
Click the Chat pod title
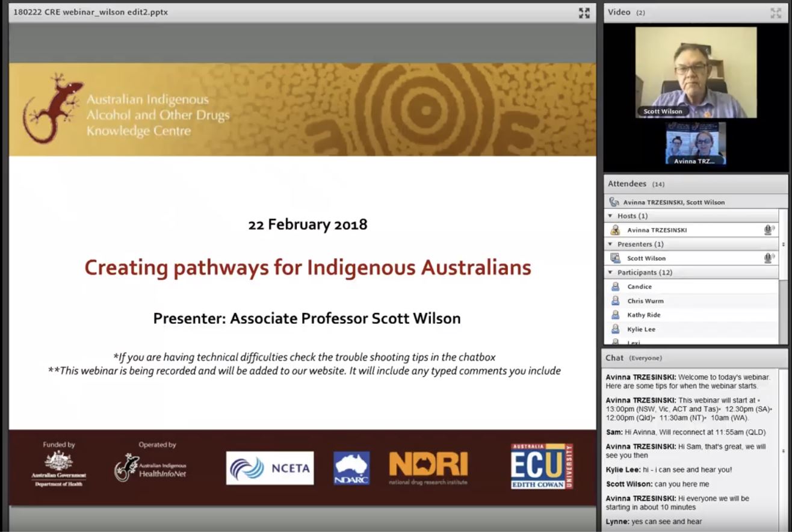(614, 358)
